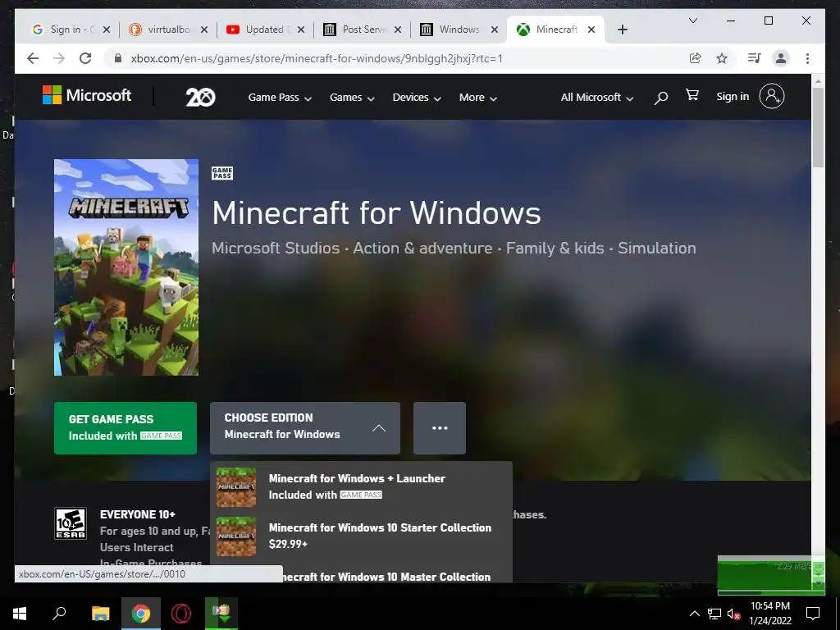The image size is (840, 630).
Task: Open File Explorer from the taskbar
Action: [100, 614]
